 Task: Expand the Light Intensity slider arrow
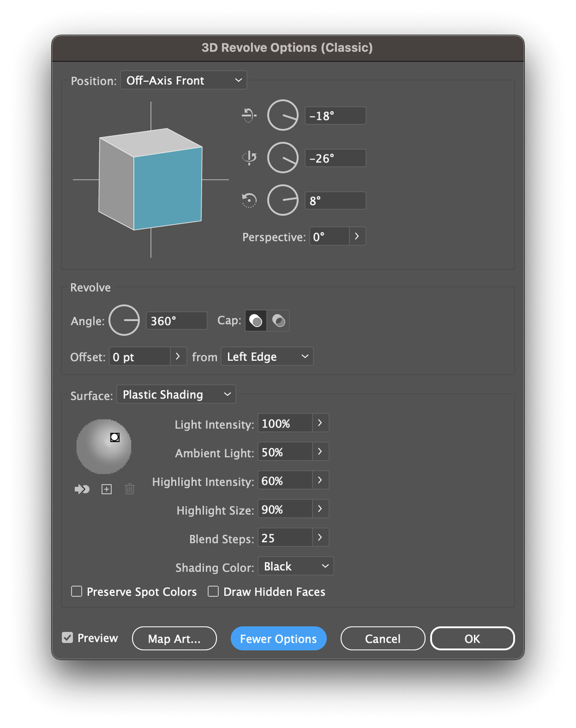(x=320, y=423)
